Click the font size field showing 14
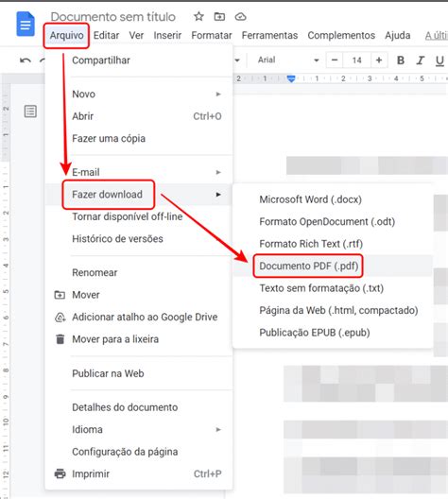This screenshot has height=499, width=448. (x=357, y=60)
